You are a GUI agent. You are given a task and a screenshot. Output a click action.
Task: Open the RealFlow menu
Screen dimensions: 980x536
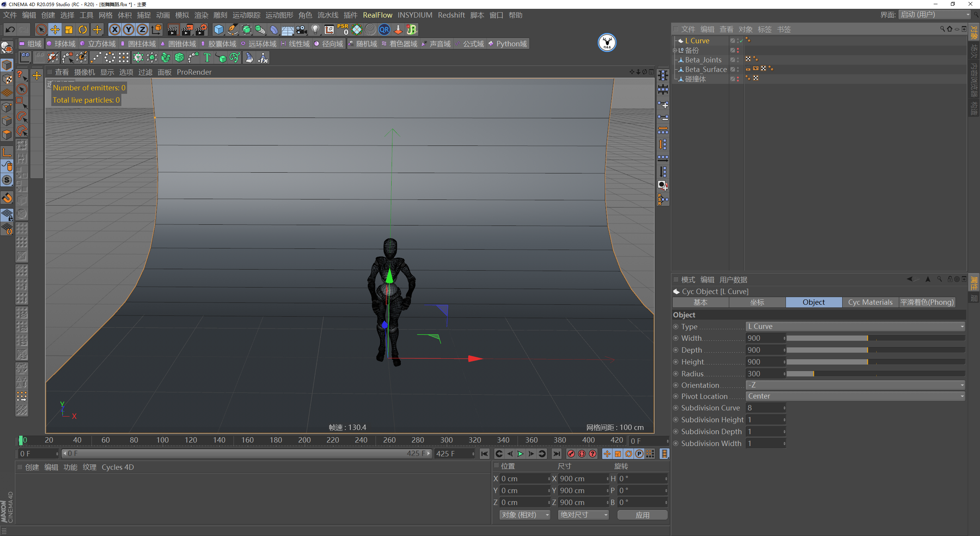tap(377, 15)
